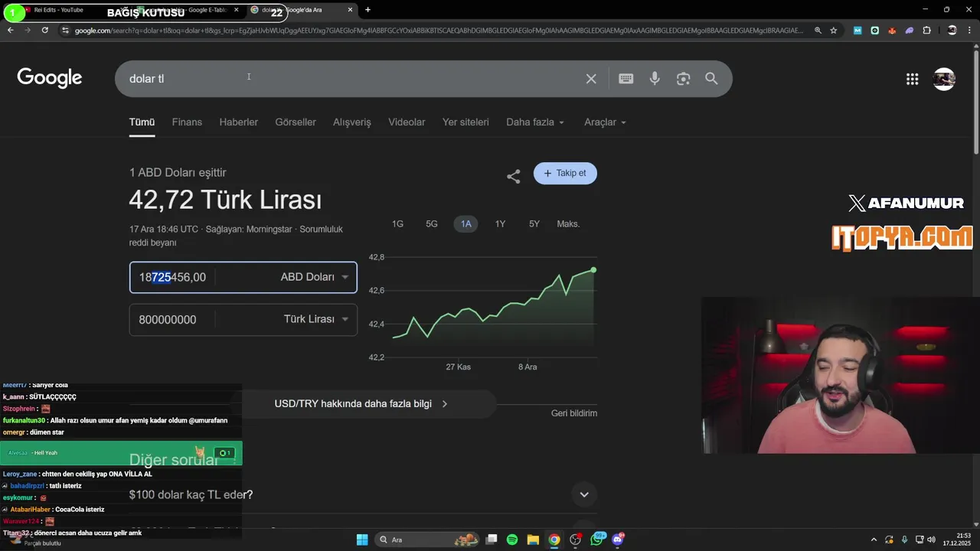Open the on-screen keyboard input tool
Screen dimensions: 980x551
click(626, 79)
